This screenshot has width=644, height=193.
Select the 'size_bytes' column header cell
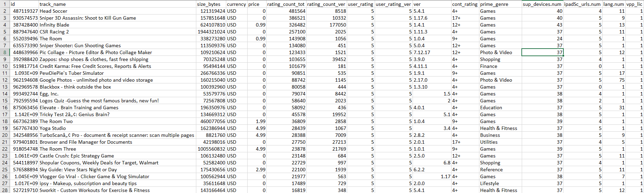pos(211,4)
